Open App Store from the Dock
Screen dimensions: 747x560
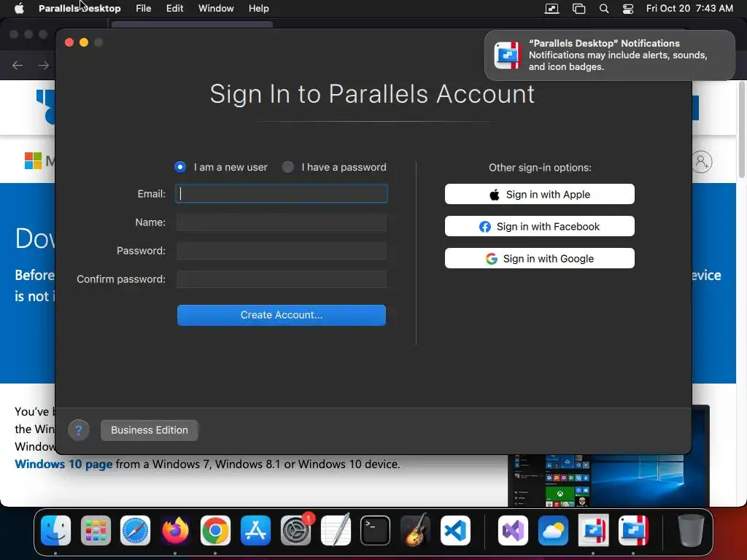(x=255, y=531)
